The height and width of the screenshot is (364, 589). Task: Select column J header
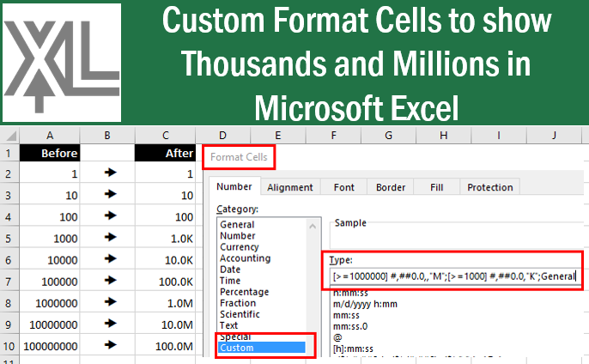[554, 136]
